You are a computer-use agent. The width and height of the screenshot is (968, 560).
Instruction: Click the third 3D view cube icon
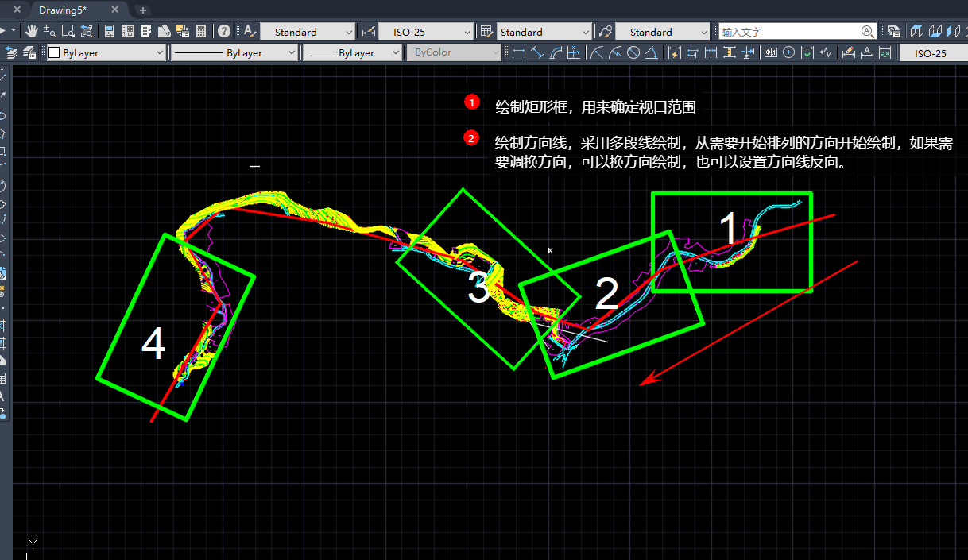point(954,32)
